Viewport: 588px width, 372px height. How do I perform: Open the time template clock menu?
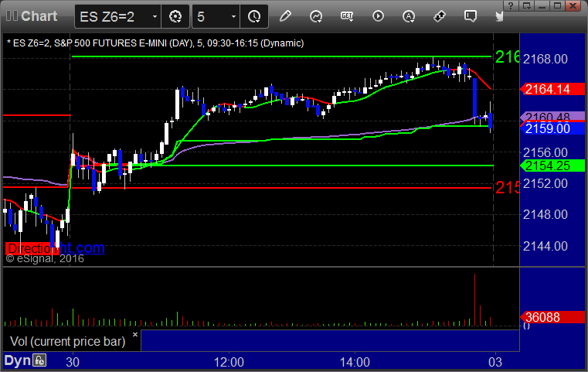pos(254,16)
